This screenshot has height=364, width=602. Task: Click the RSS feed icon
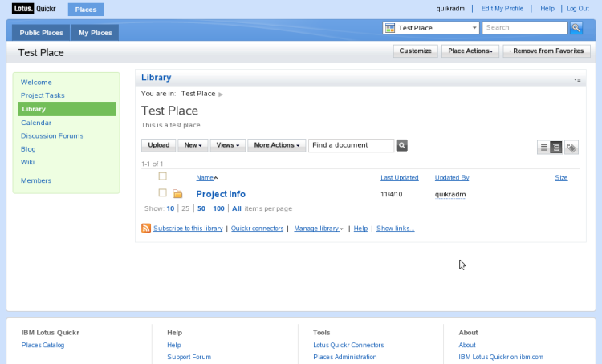146,229
